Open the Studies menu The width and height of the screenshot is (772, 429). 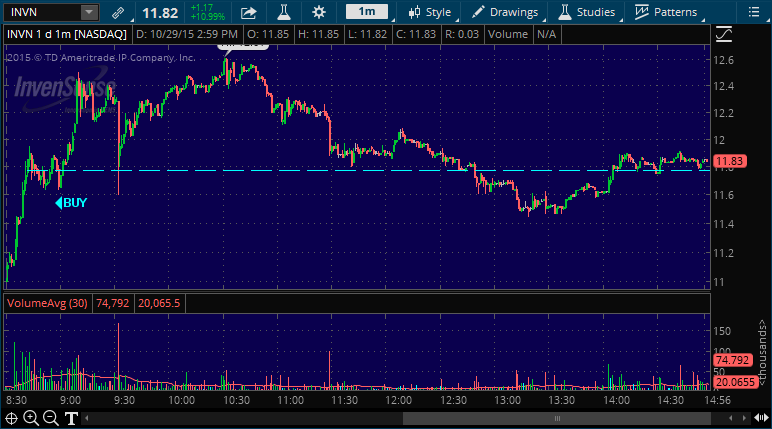tap(586, 12)
